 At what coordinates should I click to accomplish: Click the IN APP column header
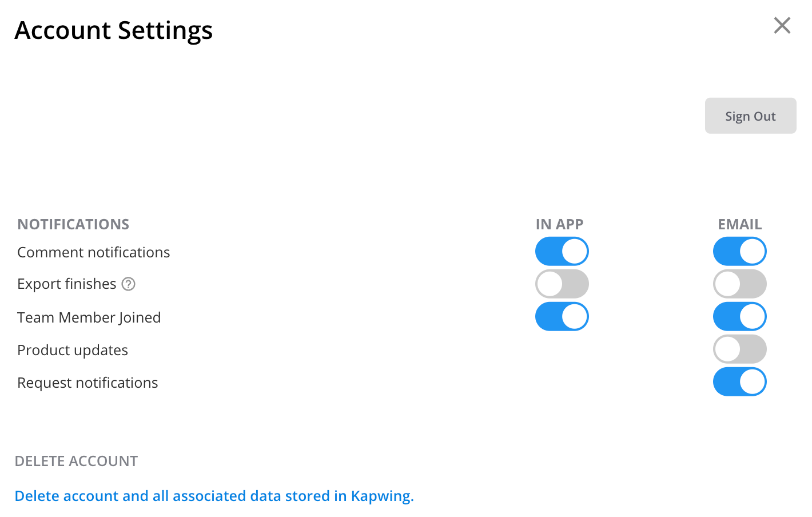pos(559,224)
